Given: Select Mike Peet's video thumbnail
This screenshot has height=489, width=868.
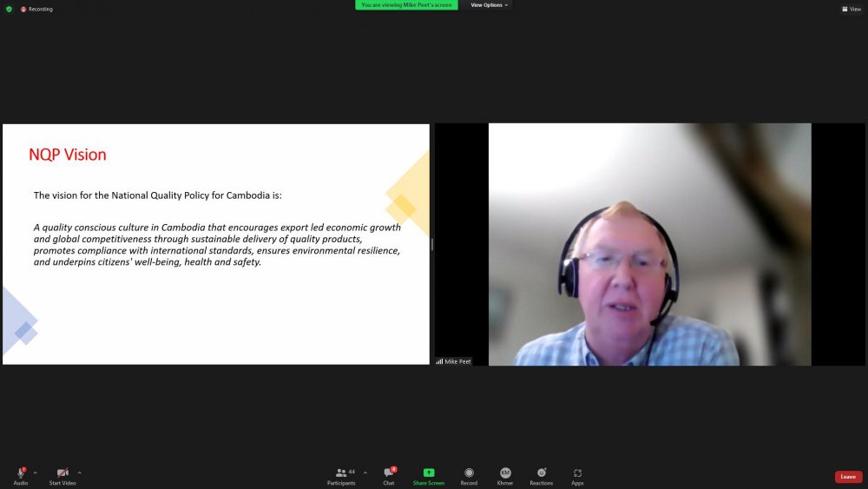Looking at the screenshot, I should point(649,244).
